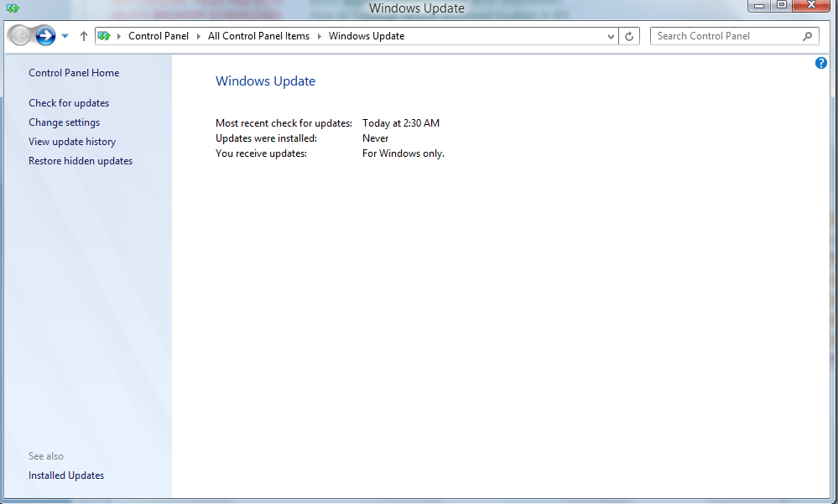
Task: Open View update history
Action: tap(72, 142)
